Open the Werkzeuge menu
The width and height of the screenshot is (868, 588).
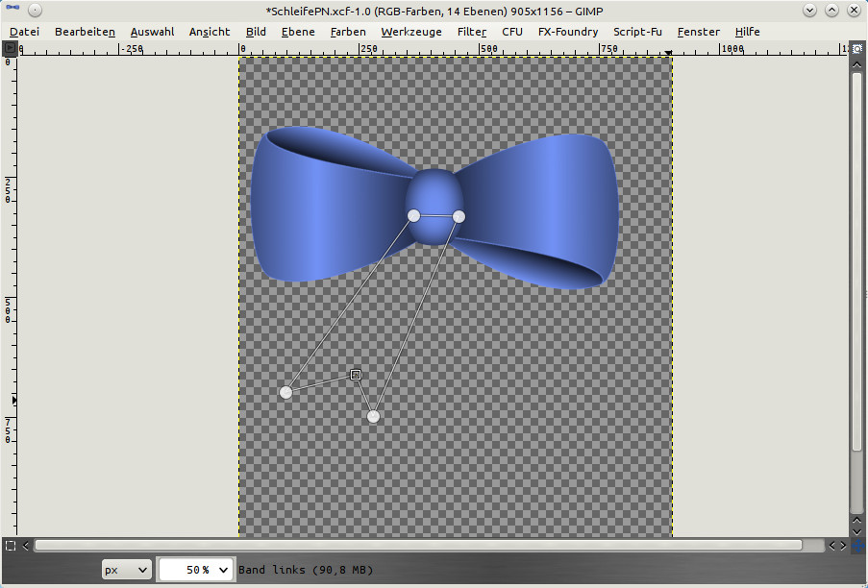tap(410, 32)
